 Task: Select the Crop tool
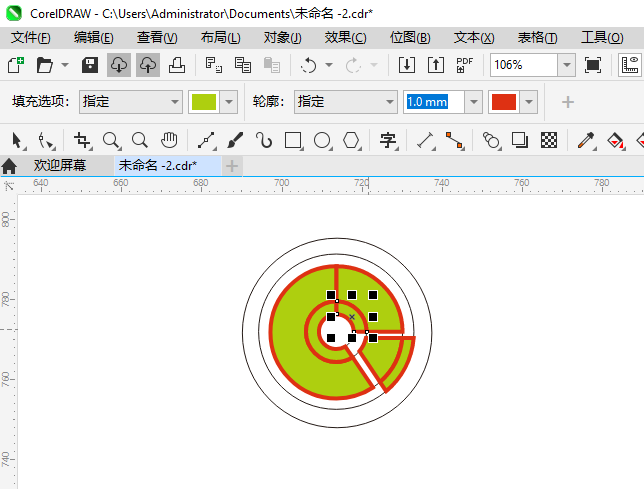(x=83, y=140)
